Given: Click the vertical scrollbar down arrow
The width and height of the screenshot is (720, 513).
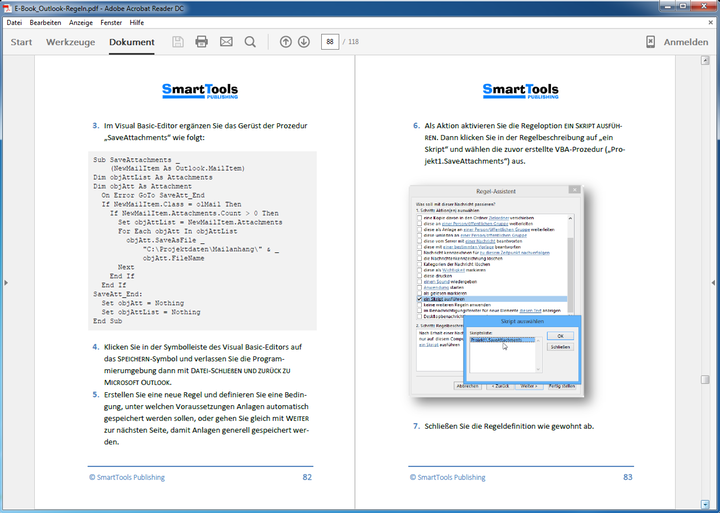Looking at the screenshot, I should pos(705,505).
